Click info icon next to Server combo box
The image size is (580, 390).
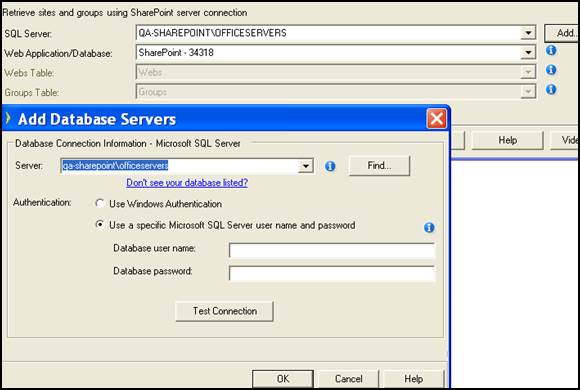330,166
